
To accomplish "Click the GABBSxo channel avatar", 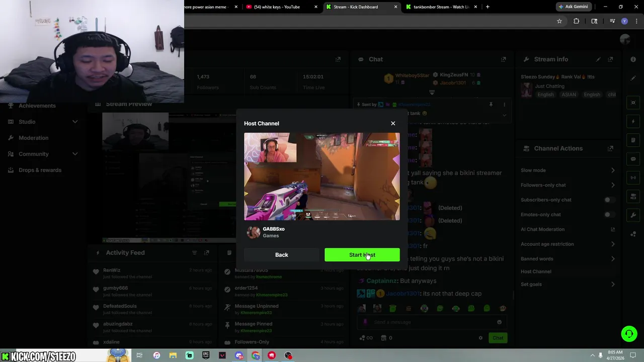I will (254, 232).
